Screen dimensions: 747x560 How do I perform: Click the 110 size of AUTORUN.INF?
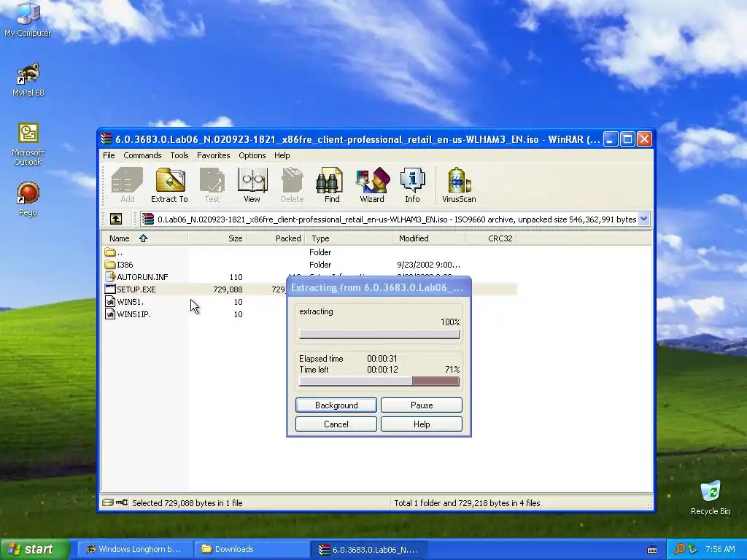pos(236,277)
